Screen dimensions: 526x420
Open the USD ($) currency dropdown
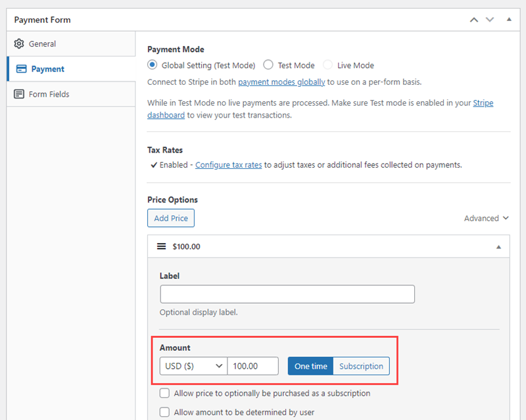pyautogui.click(x=193, y=366)
